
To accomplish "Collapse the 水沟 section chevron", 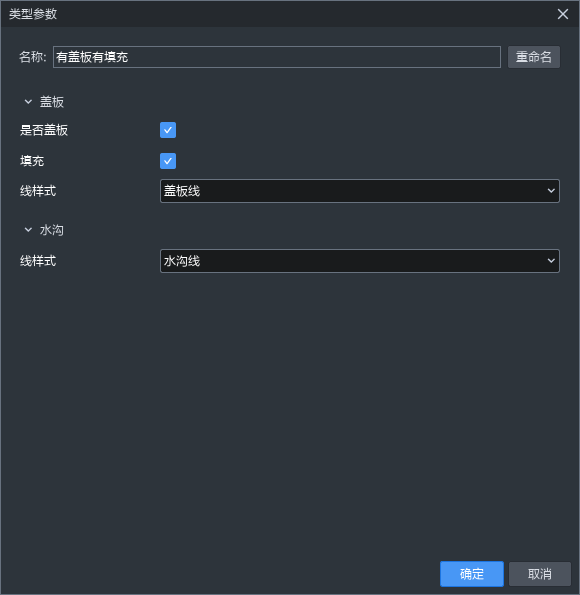I will point(28,230).
